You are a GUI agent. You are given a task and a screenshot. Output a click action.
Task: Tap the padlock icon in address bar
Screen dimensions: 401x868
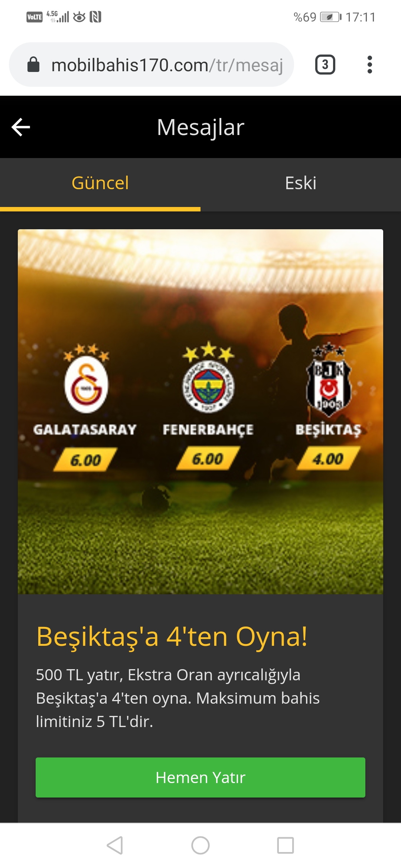[x=33, y=64]
